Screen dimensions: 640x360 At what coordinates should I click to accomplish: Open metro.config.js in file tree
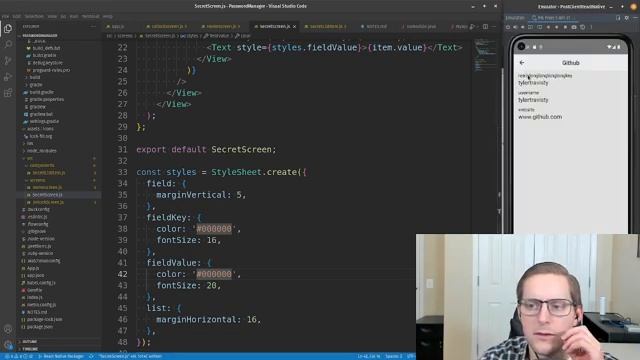pos(42,305)
